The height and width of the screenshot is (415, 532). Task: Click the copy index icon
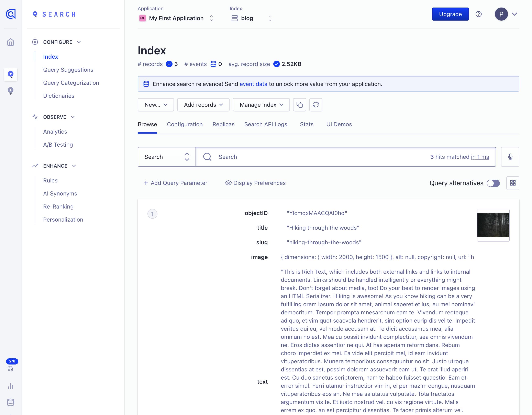point(299,104)
